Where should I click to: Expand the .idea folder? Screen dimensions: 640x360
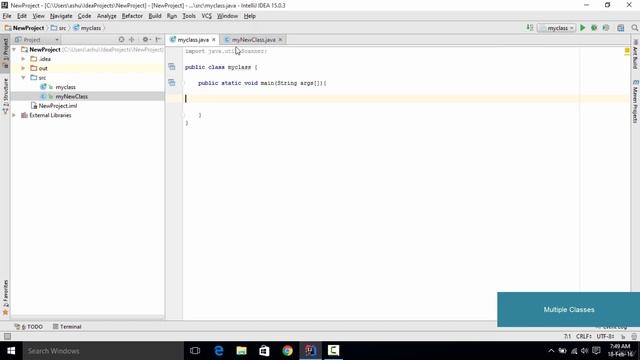(x=23, y=59)
